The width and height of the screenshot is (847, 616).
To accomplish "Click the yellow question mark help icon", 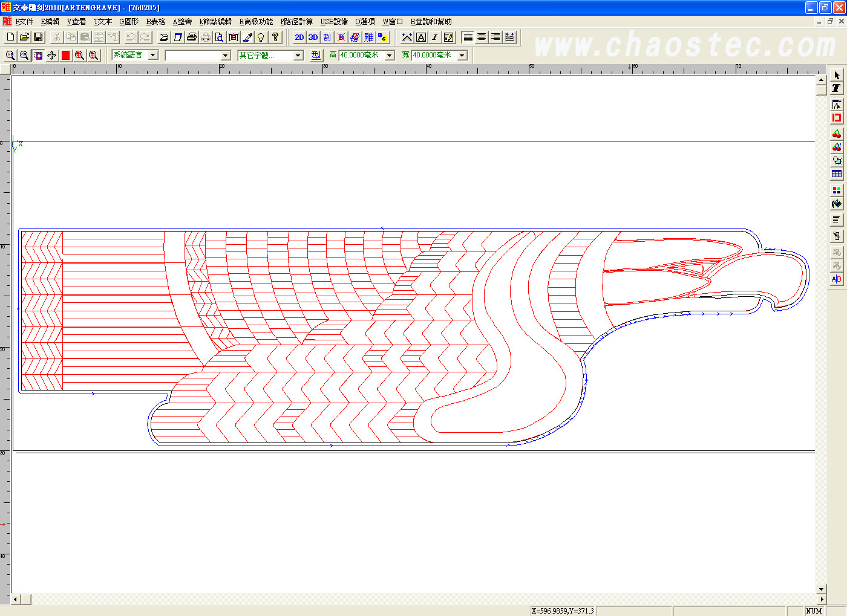I will 275,37.
